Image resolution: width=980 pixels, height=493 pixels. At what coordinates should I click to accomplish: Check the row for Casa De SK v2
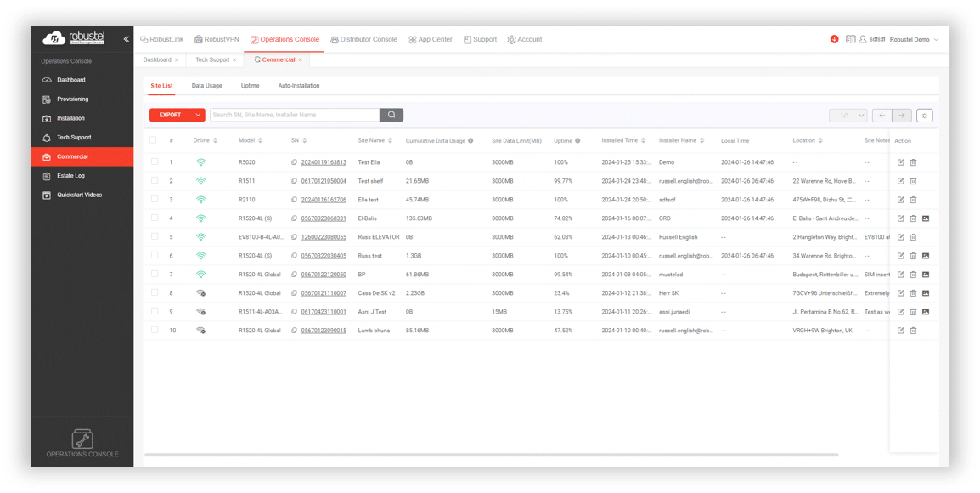click(155, 292)
